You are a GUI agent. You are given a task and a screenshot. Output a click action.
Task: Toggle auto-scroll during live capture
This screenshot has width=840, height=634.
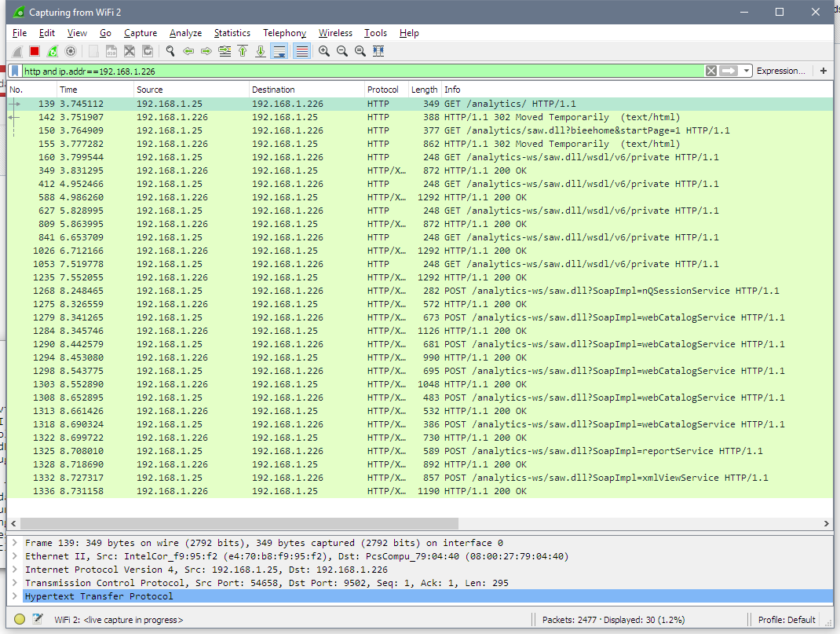(x=279, y=51)
